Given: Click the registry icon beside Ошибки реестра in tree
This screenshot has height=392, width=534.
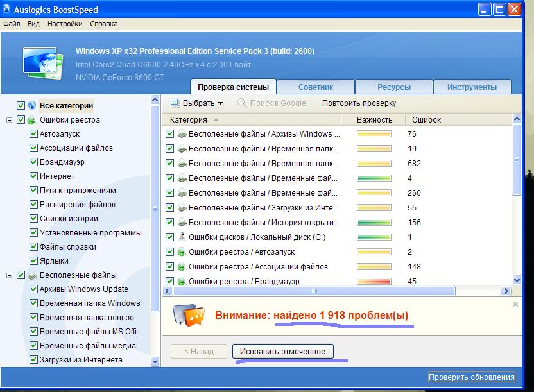Looking at the screenshot, I should click(x=31, y=120).
